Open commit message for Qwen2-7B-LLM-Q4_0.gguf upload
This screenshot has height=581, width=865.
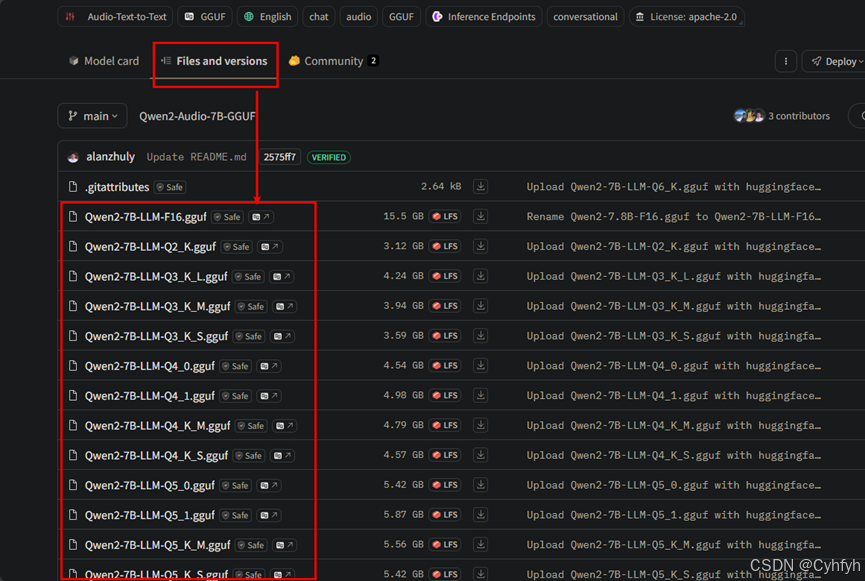point(674,365)
